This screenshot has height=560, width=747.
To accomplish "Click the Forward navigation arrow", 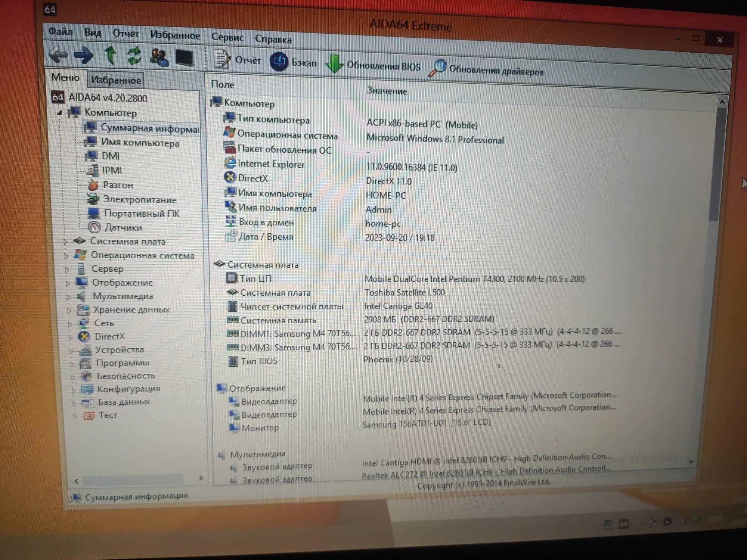I will [83, 56].
